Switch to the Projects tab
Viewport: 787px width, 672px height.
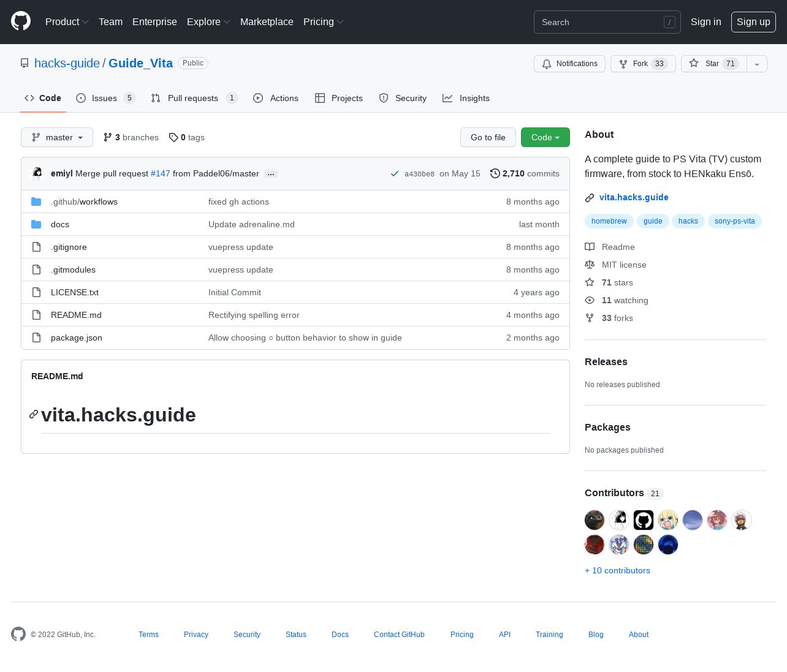(x=338, y=98)
